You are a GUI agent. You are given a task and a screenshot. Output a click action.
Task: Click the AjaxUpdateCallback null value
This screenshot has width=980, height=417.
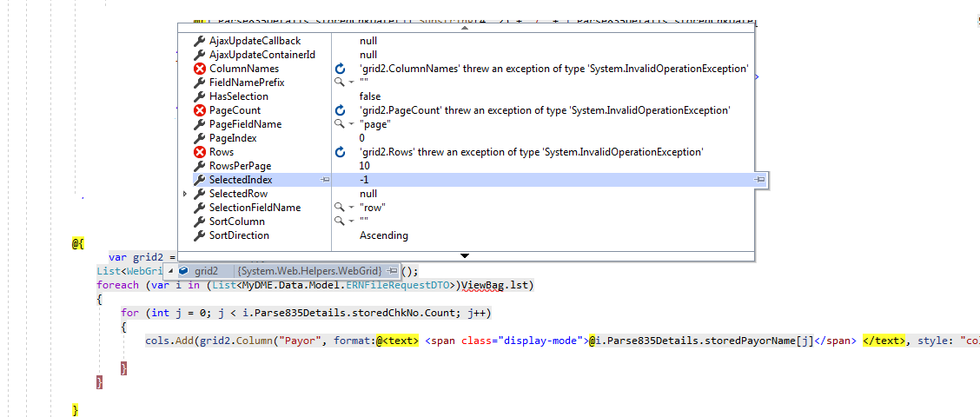368,41
